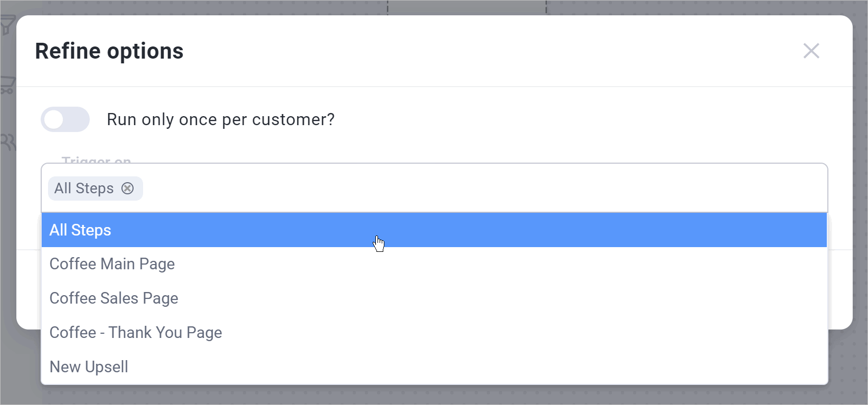Click the shopping cart sidebar icon

tap(7, 86)
